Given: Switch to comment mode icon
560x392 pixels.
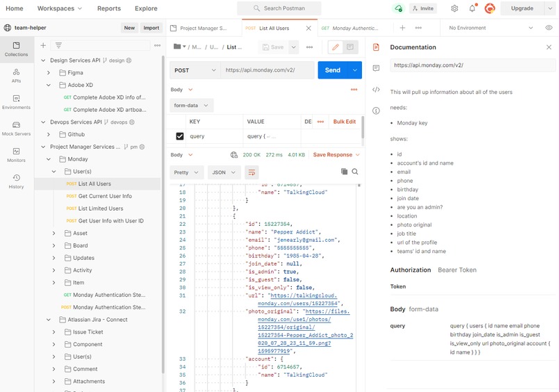Looking at the screenshot, I should click(350, 47).
